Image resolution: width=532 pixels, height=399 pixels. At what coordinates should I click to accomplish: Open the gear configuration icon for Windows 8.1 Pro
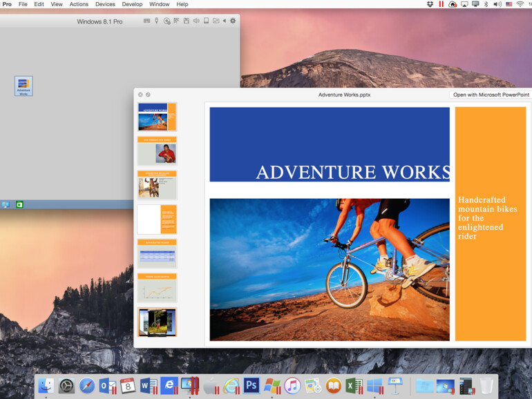click(x=233, y=21)
